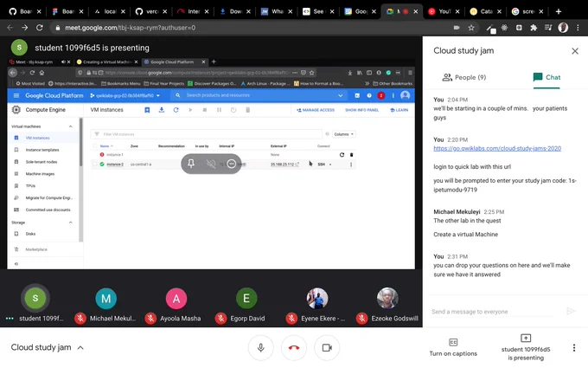This screenshot has width=588, height=368.
Task: Refresh the VM instances list
Action: click(x=176, y=110)
